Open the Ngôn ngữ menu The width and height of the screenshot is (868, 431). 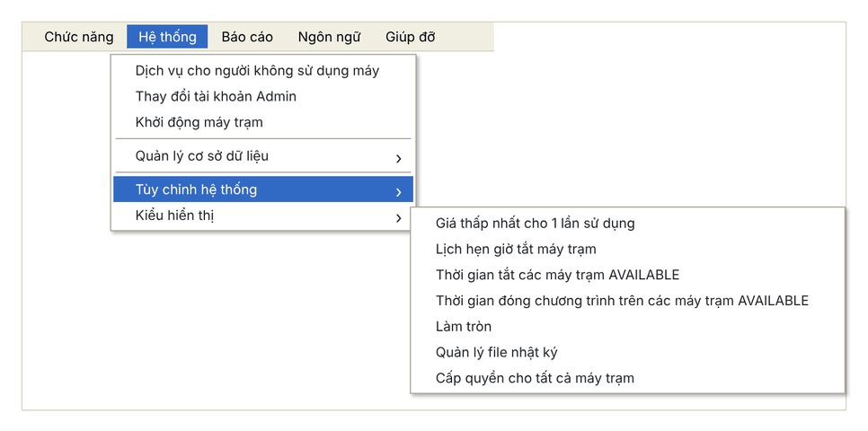pyautogui.click(x=330, y=37)
